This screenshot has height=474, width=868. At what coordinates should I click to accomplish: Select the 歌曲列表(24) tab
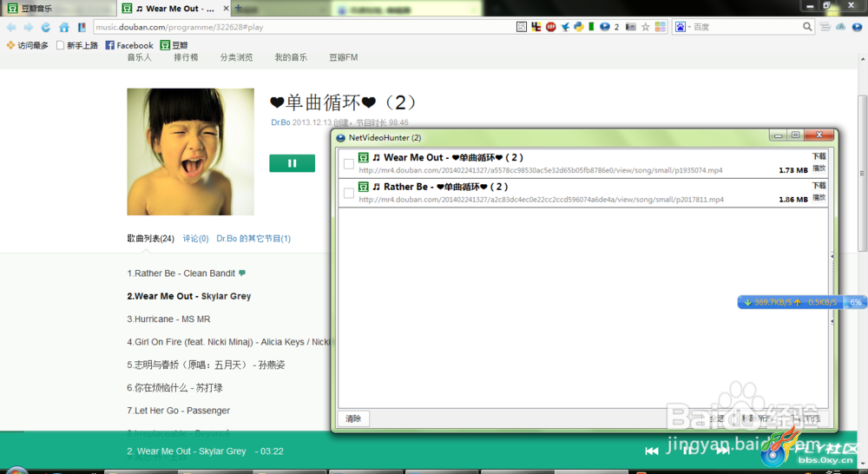click(150, 238)
